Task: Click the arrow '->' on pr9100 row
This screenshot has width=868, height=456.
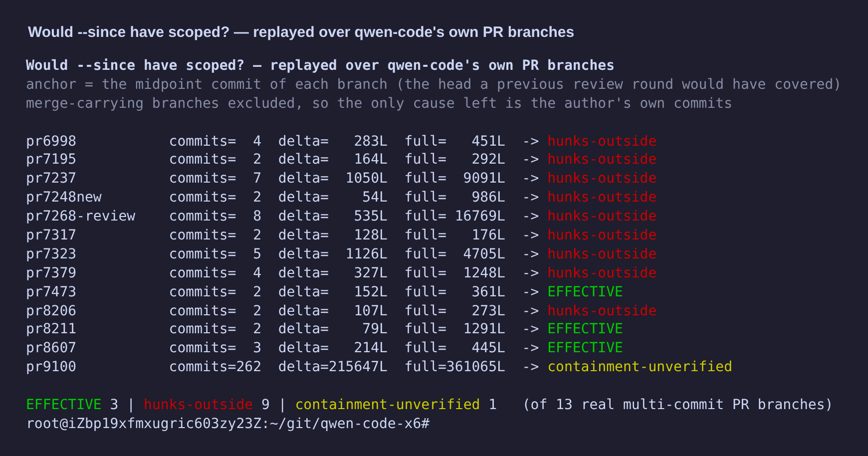Action: click(x=531, y=367)
